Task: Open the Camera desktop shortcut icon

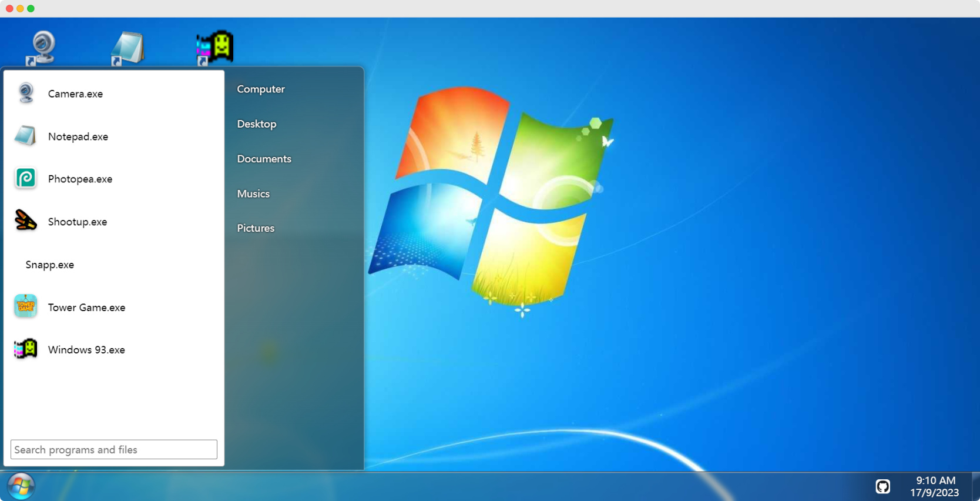Action: click(x=41, y=48)
